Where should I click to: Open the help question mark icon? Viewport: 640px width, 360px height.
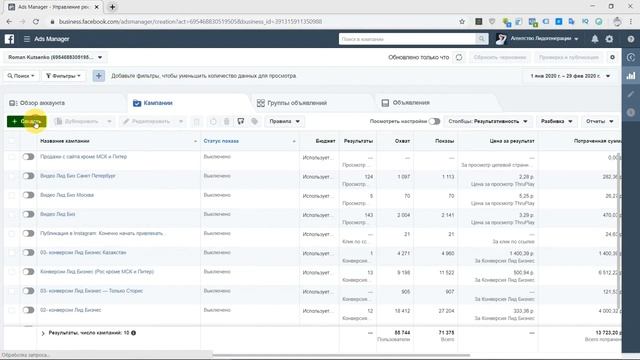(631, 39)
